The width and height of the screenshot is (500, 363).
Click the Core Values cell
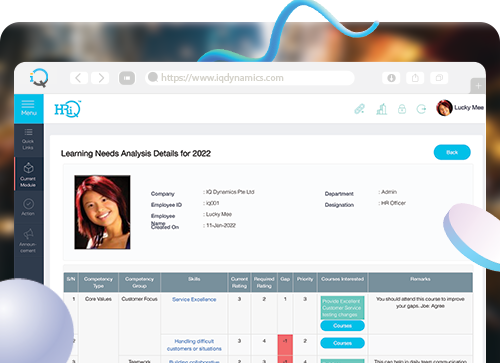tap(98, 299)
